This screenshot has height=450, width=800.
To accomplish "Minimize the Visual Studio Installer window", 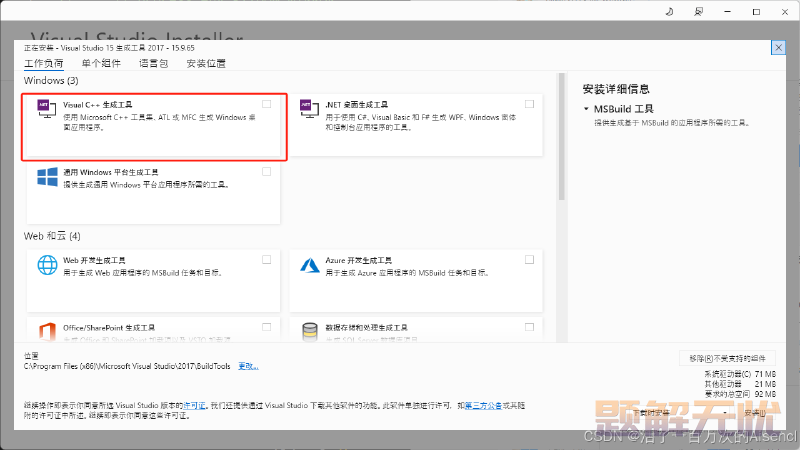I will pos(728,11).
